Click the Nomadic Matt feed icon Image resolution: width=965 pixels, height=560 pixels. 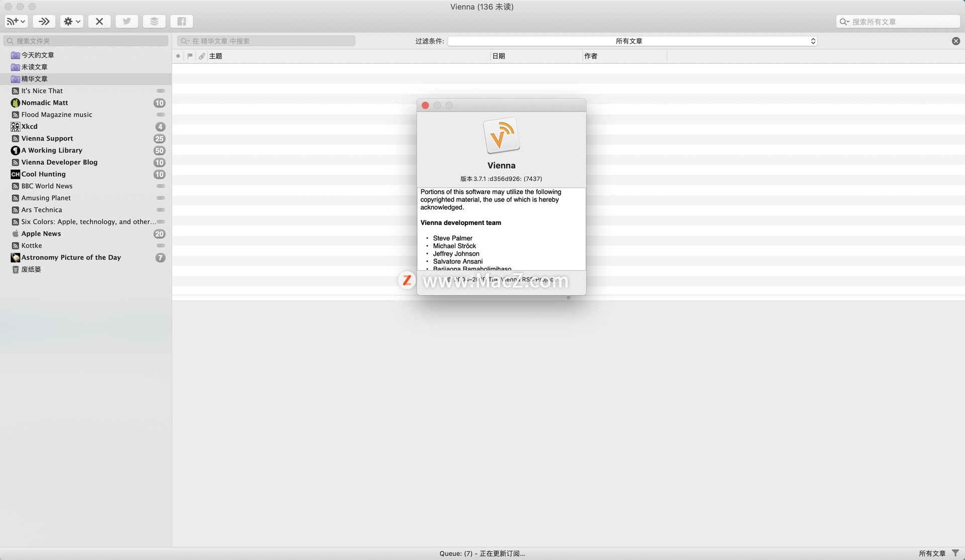pos(16,103)
